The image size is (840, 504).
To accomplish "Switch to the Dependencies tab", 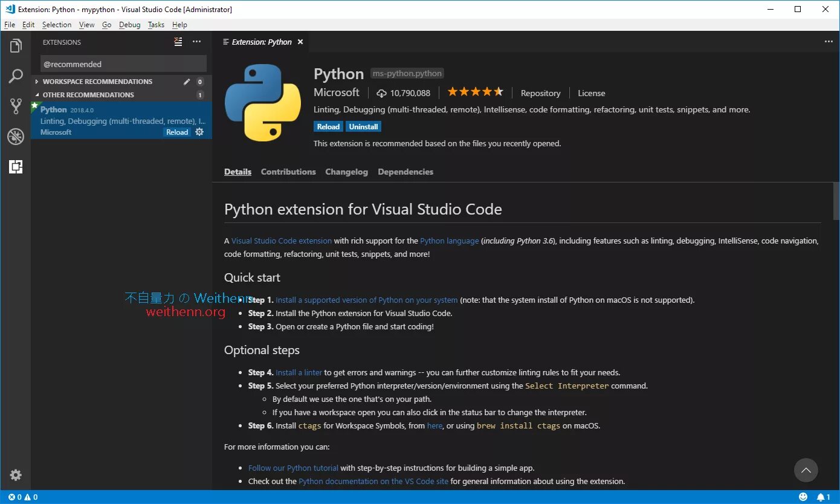I will click(405, 172).
